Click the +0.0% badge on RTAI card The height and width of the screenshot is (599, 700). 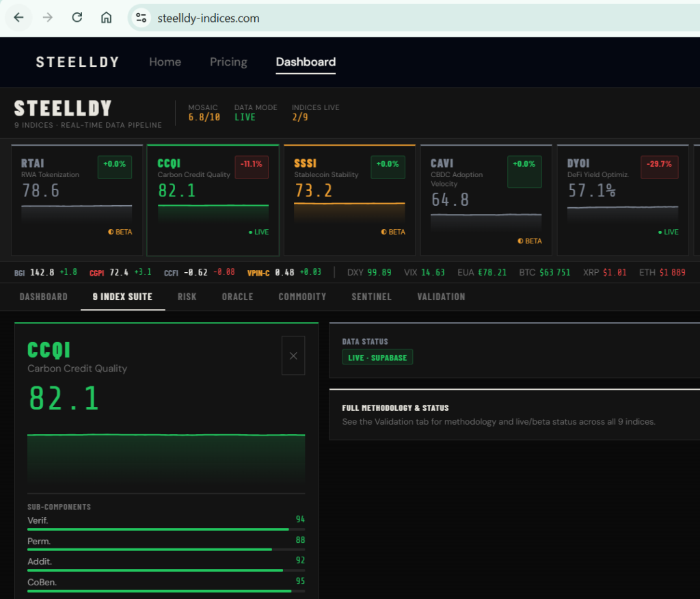pyautogui.click(x=115, y=167)
